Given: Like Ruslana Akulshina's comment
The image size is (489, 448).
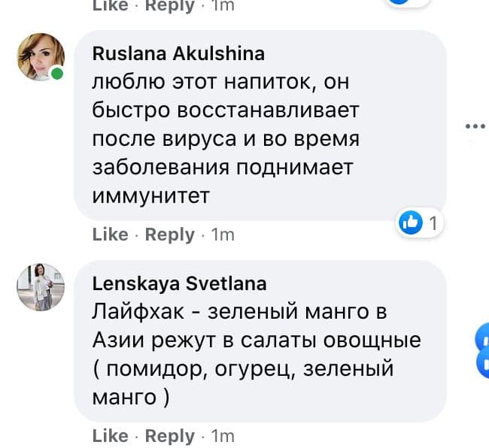Looking at the screenshot, I should tap(110, 235).
